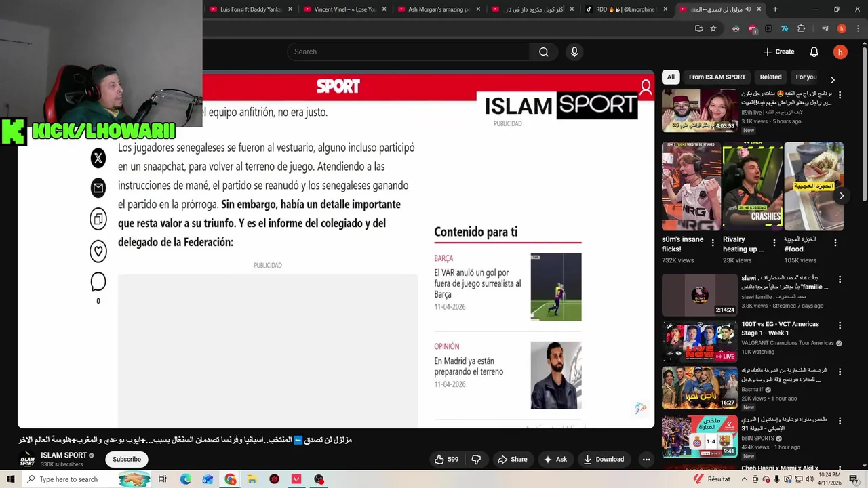Open options for the #food short
868x488 pixels.
tap(835, 243)
